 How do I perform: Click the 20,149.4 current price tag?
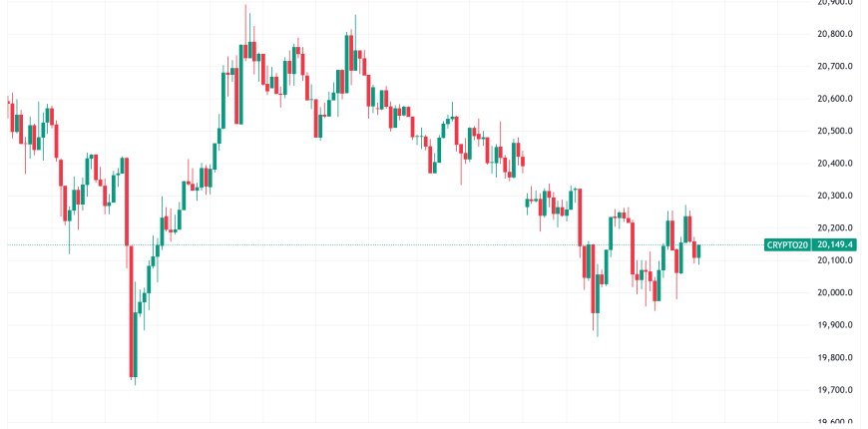[x=835, y=244]
